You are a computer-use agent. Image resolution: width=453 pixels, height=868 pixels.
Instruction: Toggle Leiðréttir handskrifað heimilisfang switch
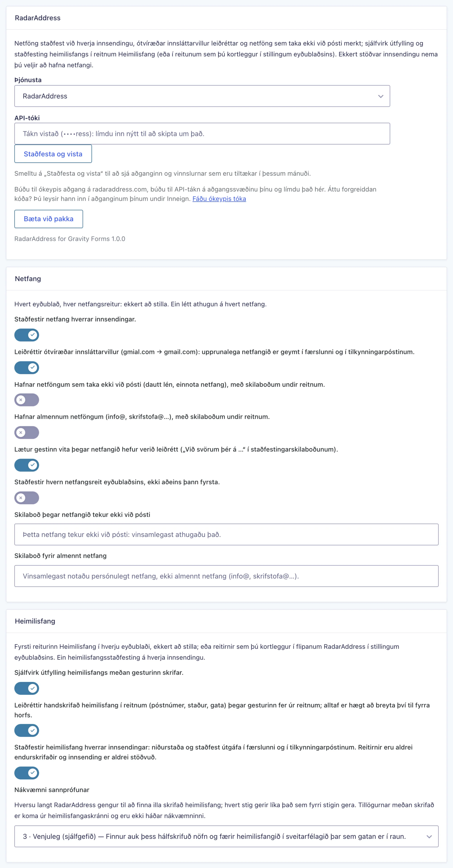(x=27, y=730)
